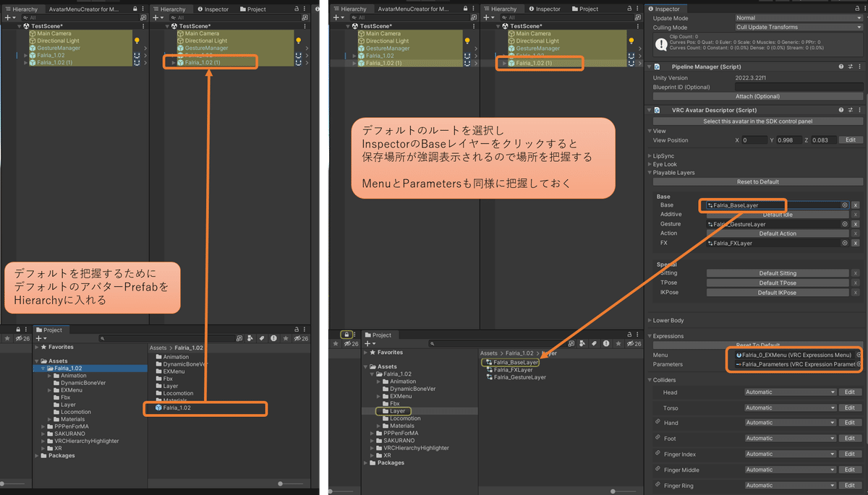Open VRC Avatar Descriptor options menu

click(x=859, y=110)
